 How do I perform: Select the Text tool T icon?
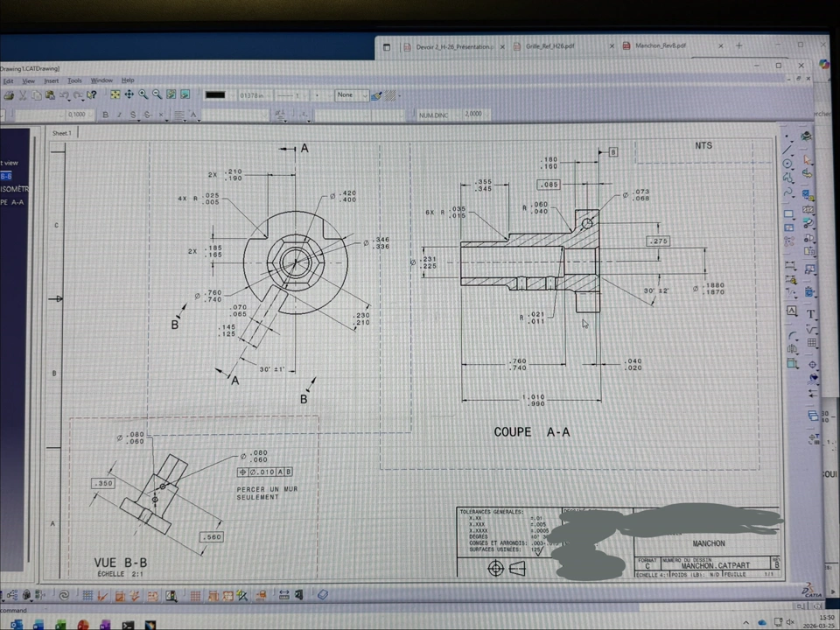tap(810, 314)
